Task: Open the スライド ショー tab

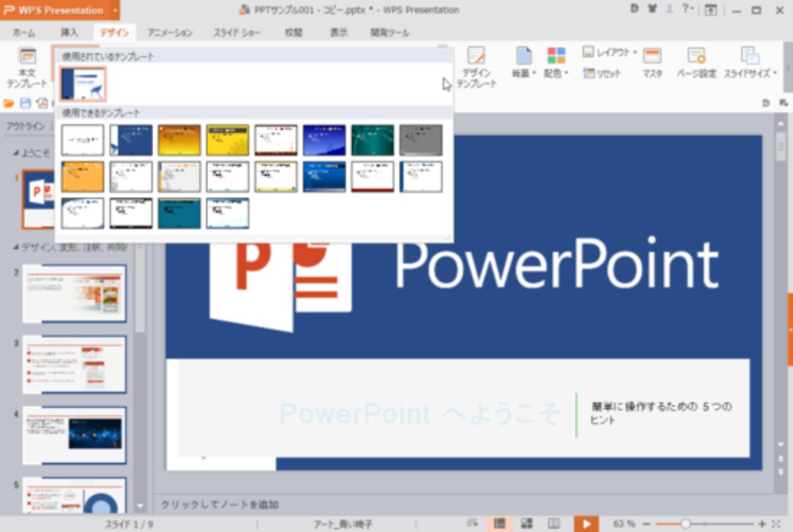Action: 237,32
